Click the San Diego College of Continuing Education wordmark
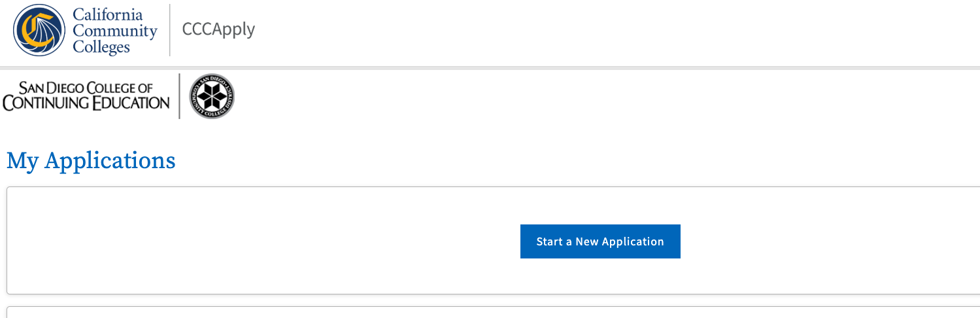Screen dimensions: 980x318 [x=86, y=96]
